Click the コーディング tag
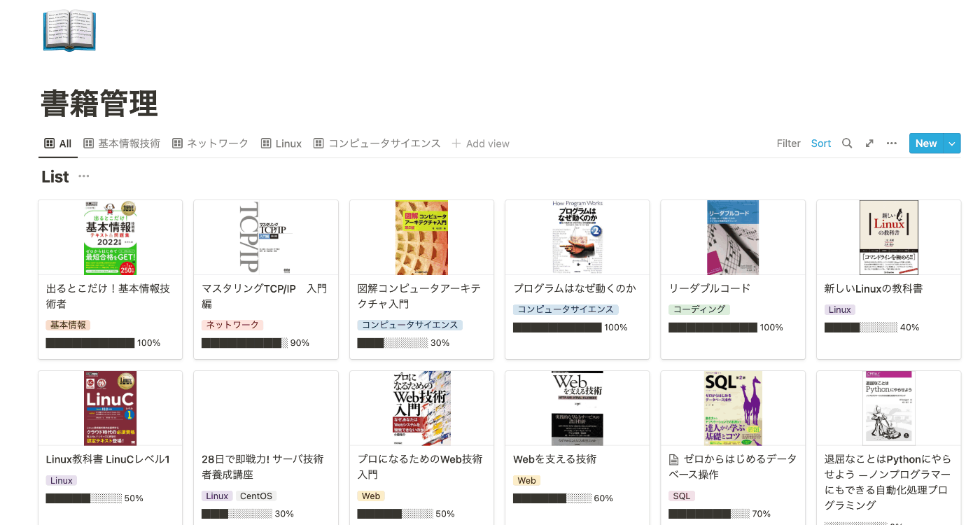980x525 pixels. pos(699,309)
